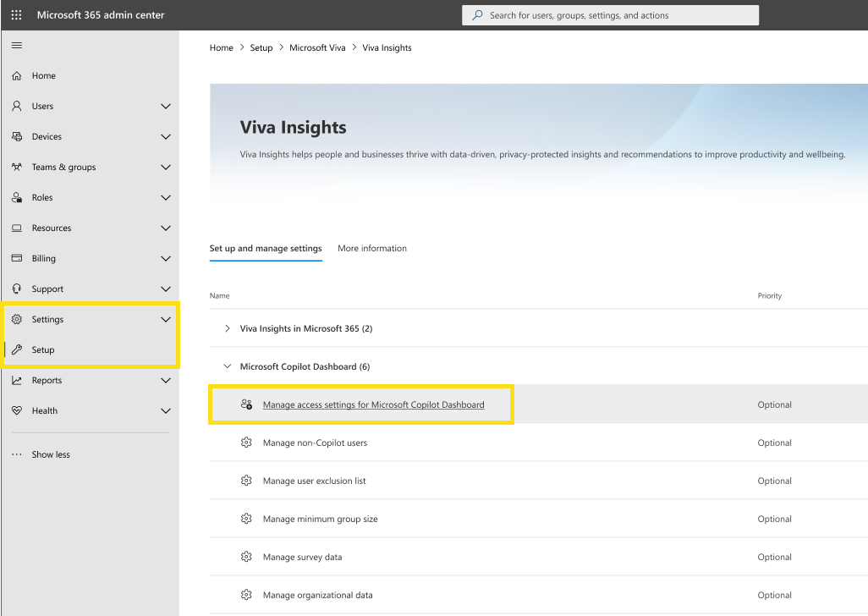Click the Billing card icon
The image size is (868, 616).
[x=17, y=258]
